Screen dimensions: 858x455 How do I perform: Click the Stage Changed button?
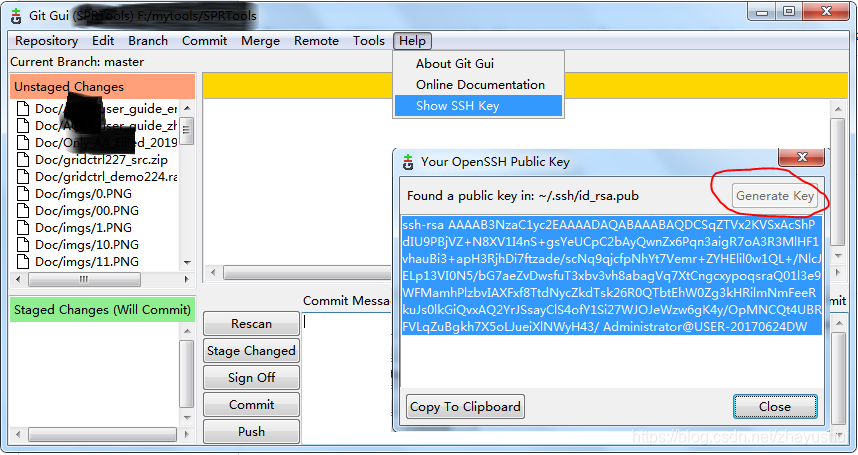pos(251,351)
